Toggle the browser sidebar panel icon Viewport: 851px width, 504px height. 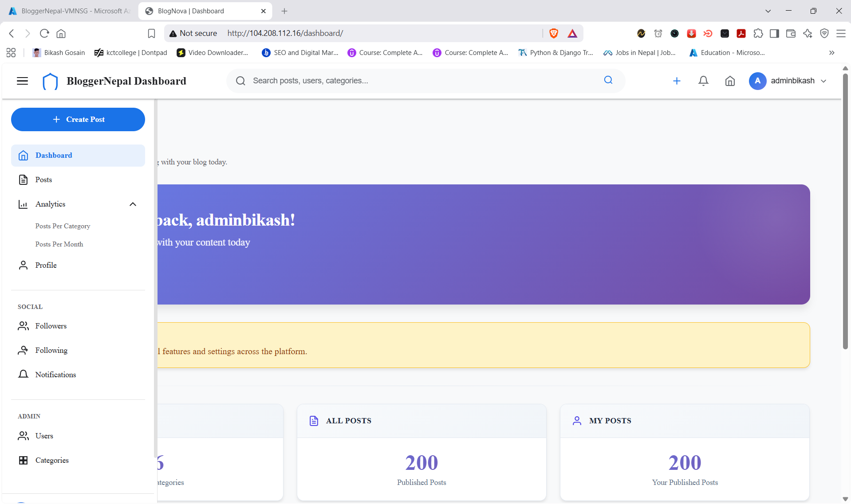774,33
